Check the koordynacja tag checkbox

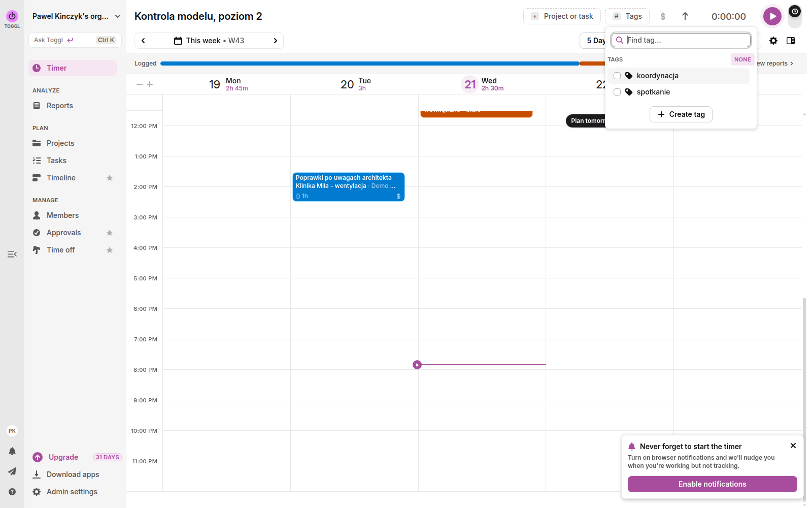[617, 76]
